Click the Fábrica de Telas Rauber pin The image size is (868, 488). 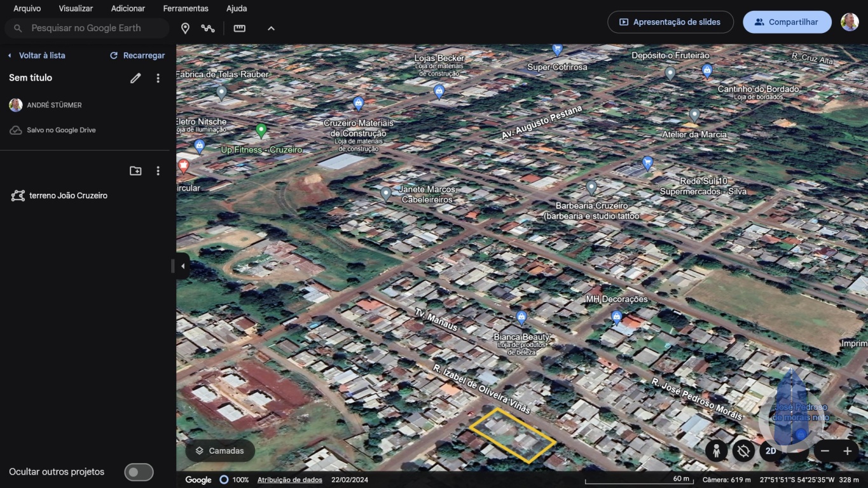[x=221, y=93]
